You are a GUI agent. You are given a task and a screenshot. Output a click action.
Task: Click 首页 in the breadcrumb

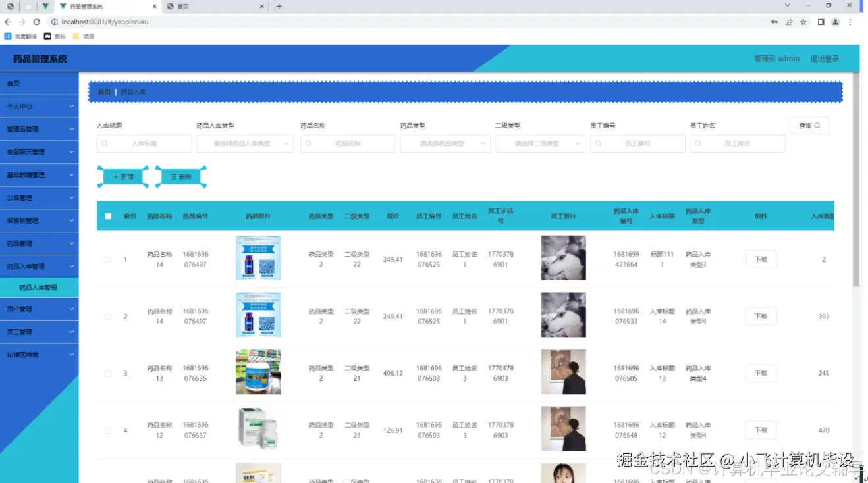104,92
